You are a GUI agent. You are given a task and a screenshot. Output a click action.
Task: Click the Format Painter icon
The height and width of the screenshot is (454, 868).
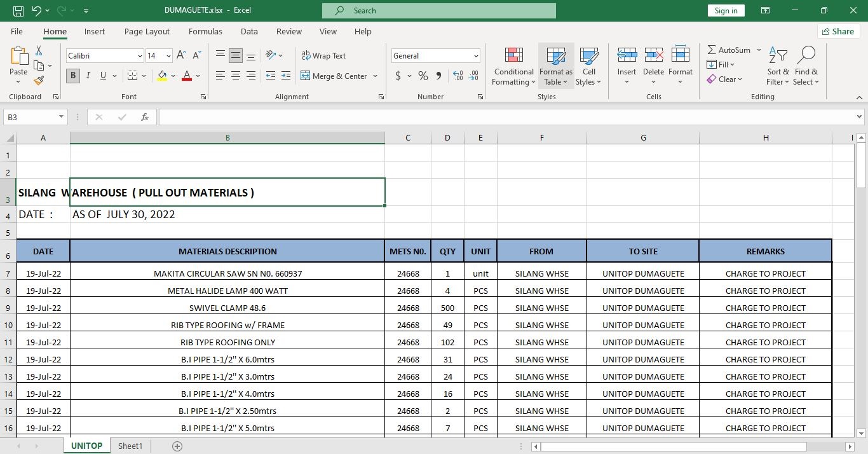coord(39,81)
